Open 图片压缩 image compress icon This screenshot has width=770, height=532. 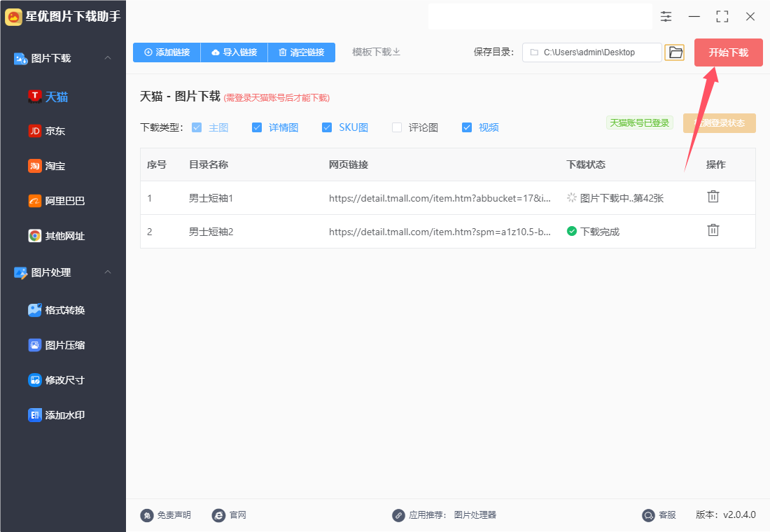[x=35, y=345]
